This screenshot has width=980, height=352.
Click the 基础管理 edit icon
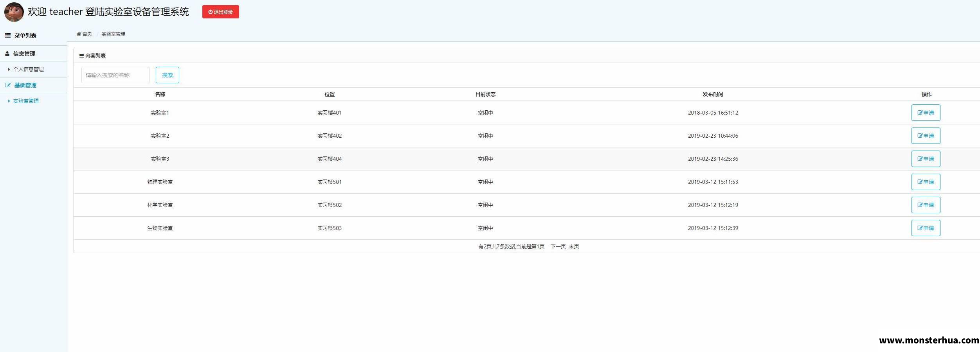(8, 85)
